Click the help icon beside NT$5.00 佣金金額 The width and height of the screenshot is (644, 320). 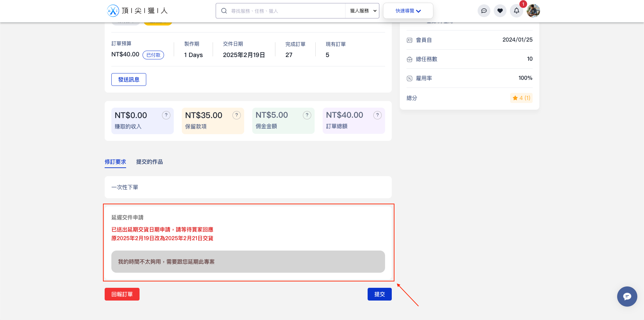coord(307,115)
